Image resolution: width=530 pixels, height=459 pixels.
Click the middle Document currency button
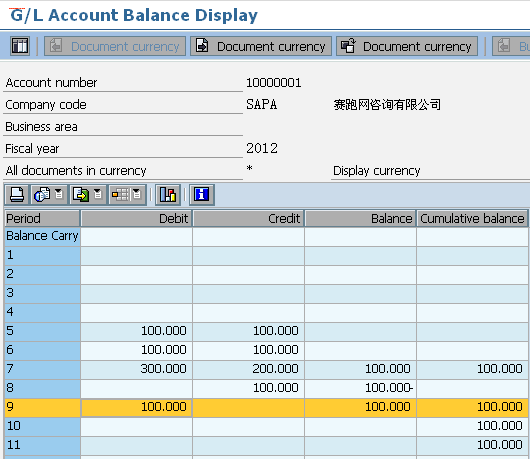click(x=261, y=46)
